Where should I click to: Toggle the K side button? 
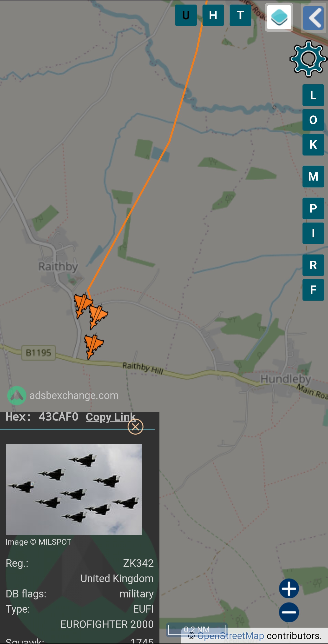click(x=313, y=145)
